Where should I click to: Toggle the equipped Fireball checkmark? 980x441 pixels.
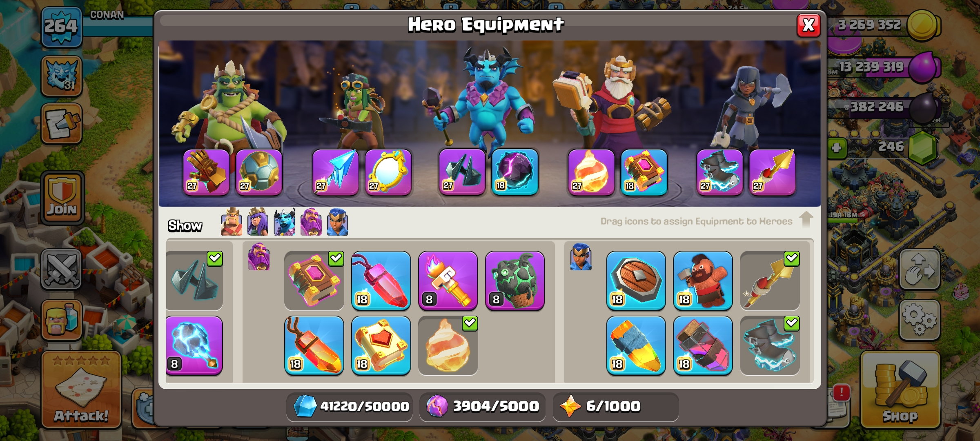(x=470, y=323)
